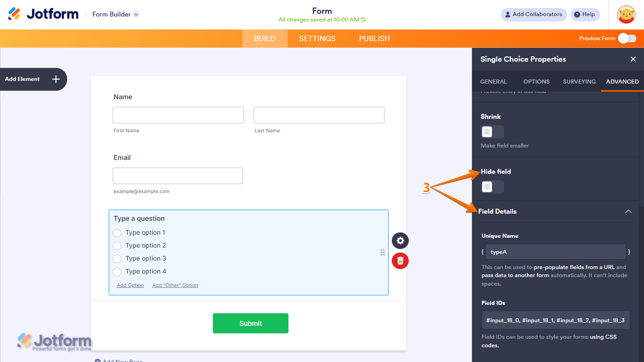
Task: Open the OPTIONS properties tab
Action: 536,81
